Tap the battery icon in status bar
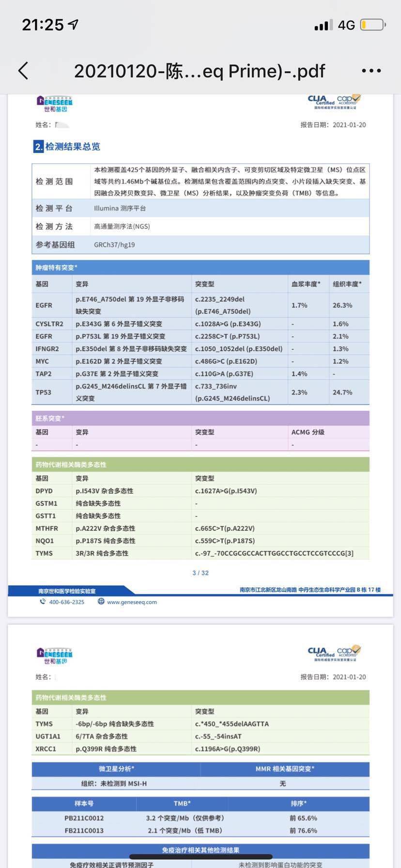Image resolution: width=401 pixels, height=868 pixels. point(372,25)
